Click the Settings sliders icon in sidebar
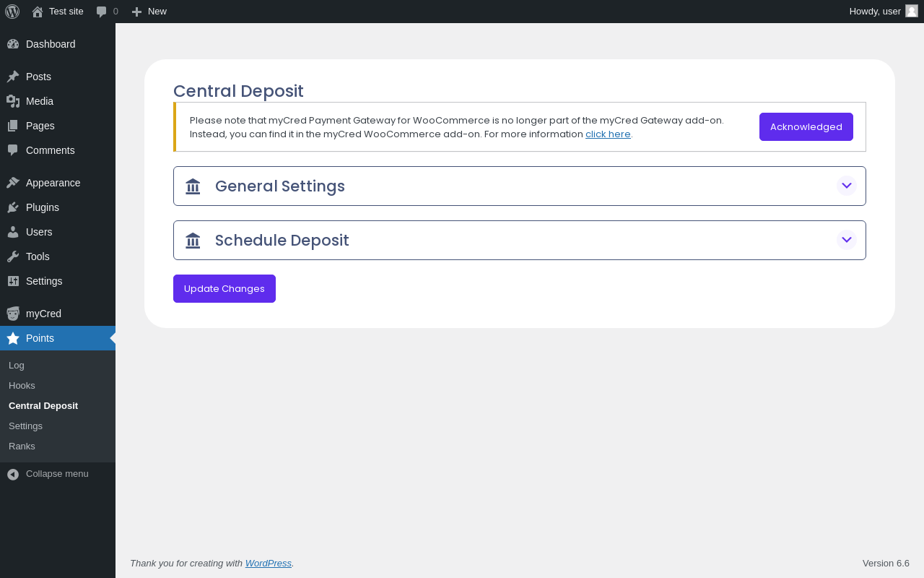Screen dimensions: 924x578 (13, 281)
